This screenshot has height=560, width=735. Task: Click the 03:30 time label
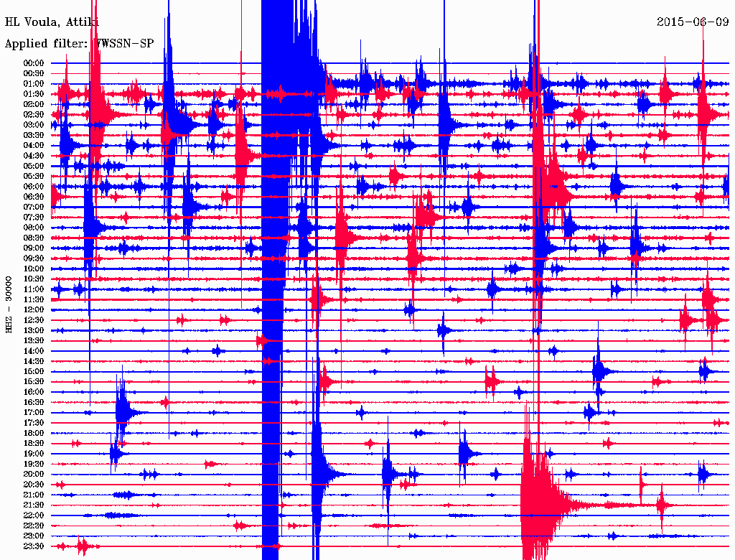coord(34,136)
